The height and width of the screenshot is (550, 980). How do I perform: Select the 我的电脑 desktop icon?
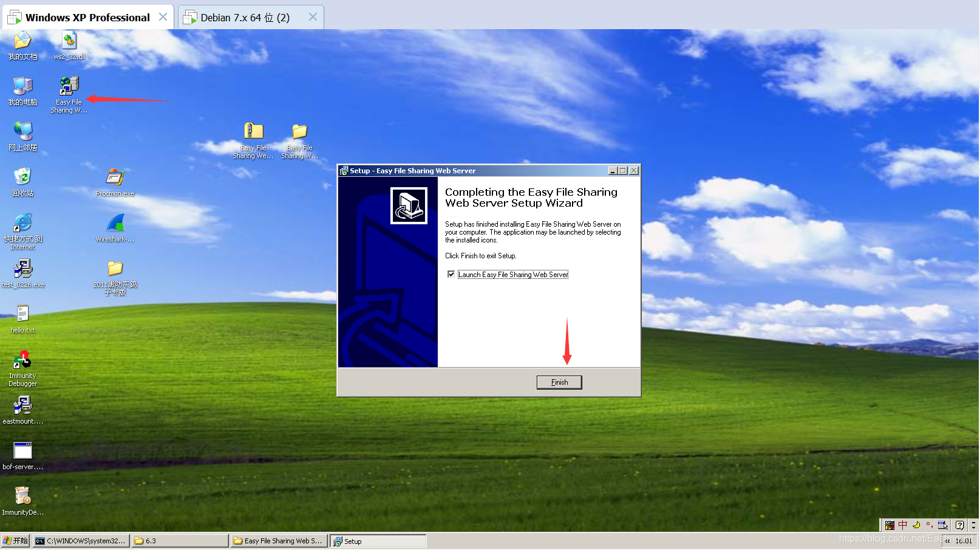22,91
